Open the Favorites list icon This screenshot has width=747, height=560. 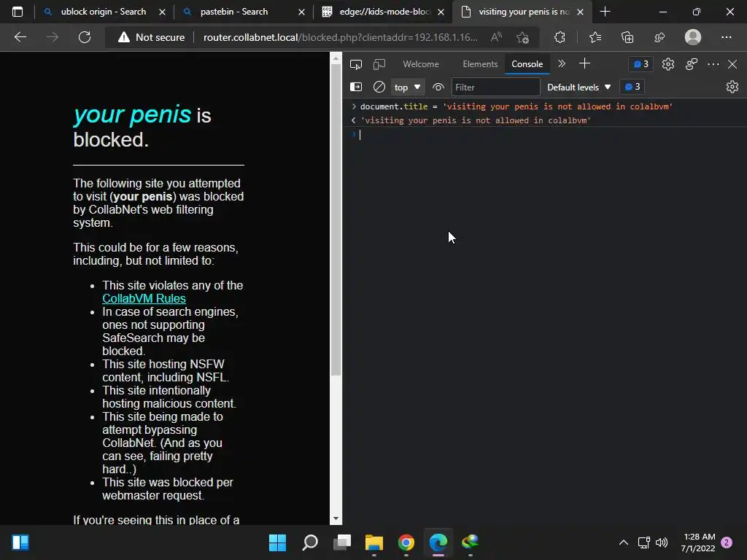[x=595, y=37]
